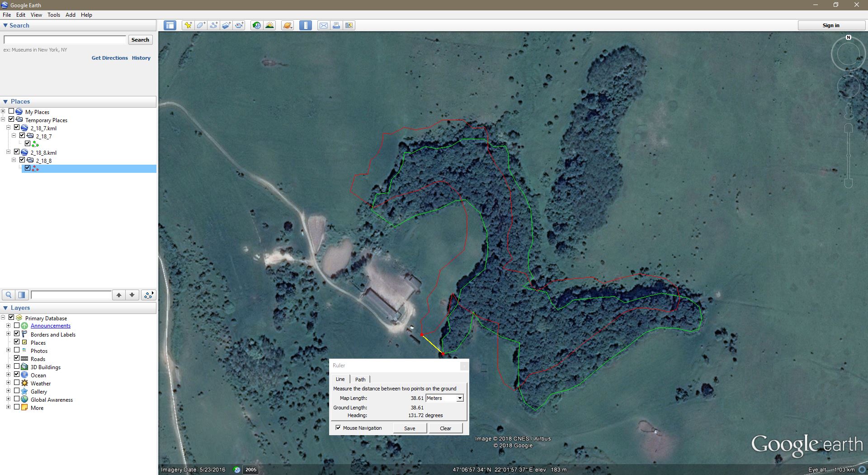Viewport: 868px width, 475px height.
Task: Expand the My Places tree node
Action: pos(3,111)
